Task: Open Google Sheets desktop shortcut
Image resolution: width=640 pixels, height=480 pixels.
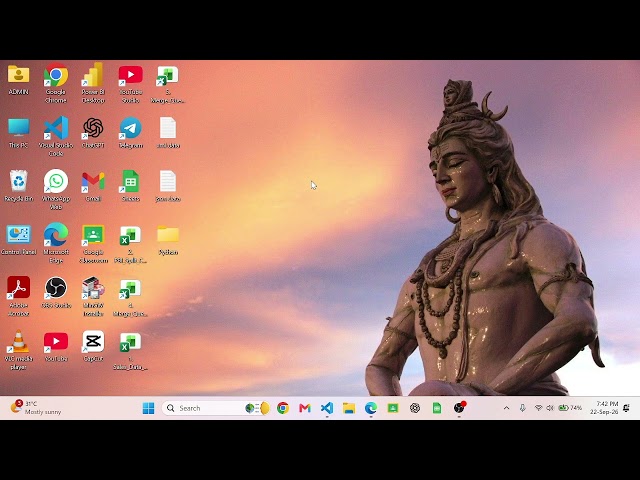Action: click(131, 187)
